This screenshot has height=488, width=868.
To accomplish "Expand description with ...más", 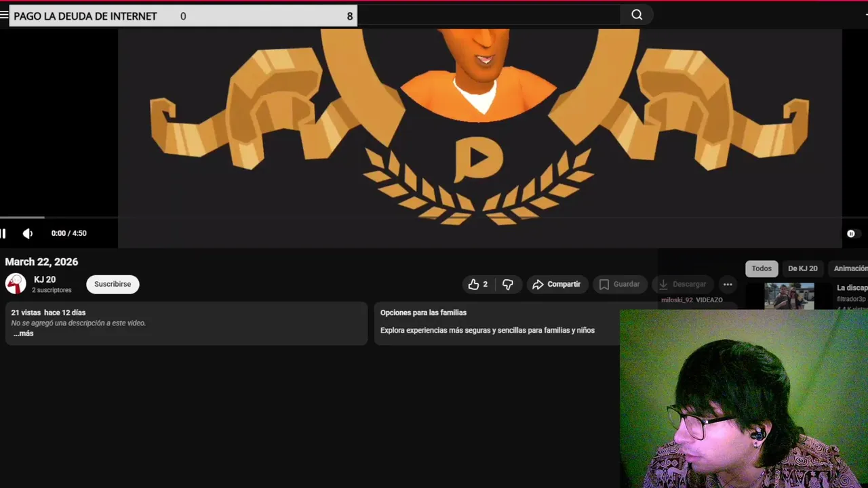I will pos(23,333).
